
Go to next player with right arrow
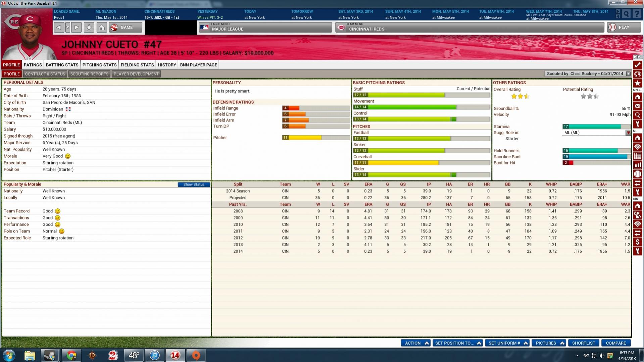tap(77, 28)
